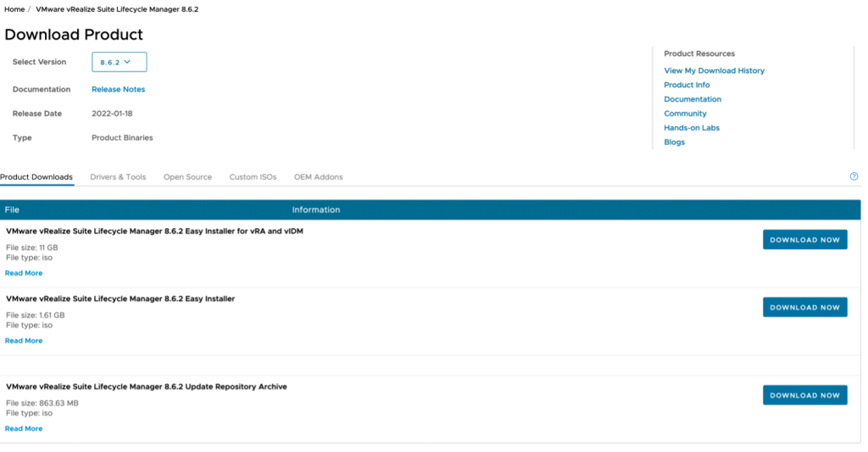Click the help question mark icon
Image resolution: width=868 pixels, height=452 pixels.
[x=854, y=176]
